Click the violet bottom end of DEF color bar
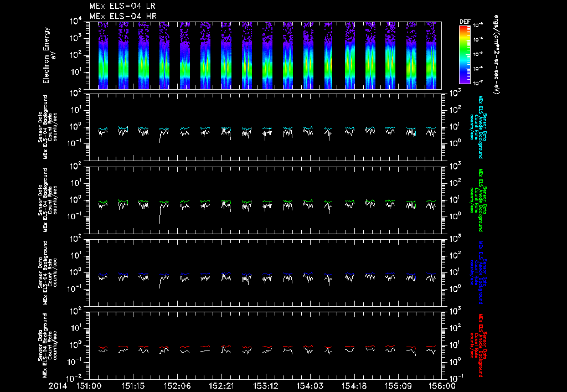 pos(465,81)
